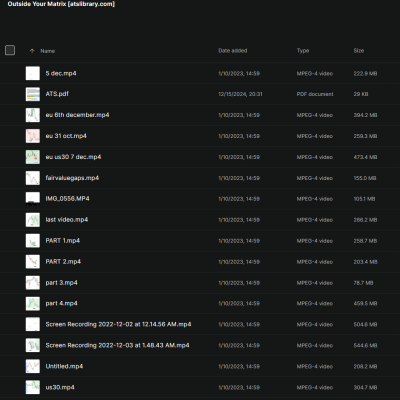Click the 78.7 MB size value
The image size is (400, 400).
click(363, 283)
